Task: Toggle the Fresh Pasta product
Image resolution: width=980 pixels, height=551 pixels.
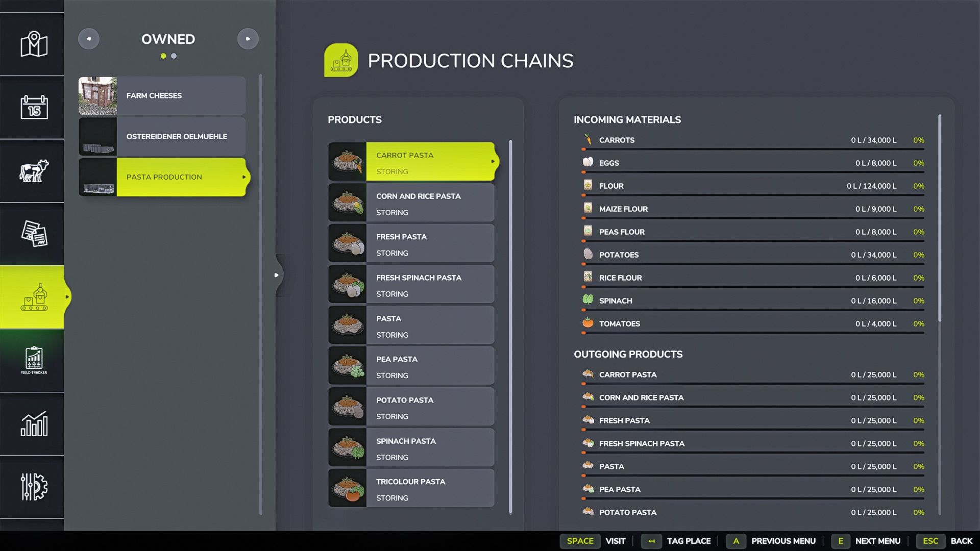Action: coord(411,243)
